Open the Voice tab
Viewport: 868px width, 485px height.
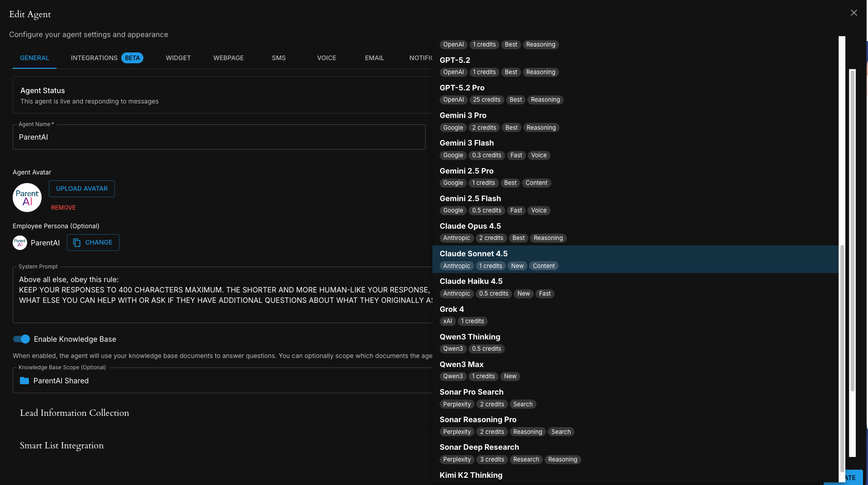(327, 58)
